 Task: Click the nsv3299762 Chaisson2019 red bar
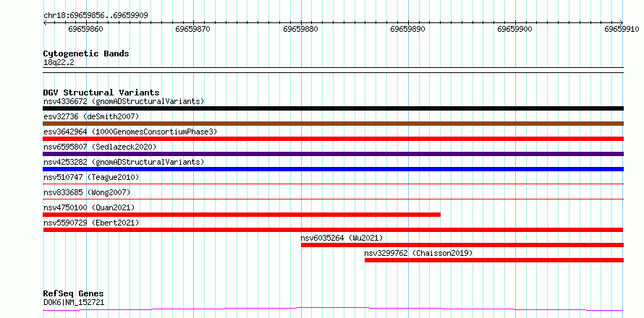click(494, 260)
